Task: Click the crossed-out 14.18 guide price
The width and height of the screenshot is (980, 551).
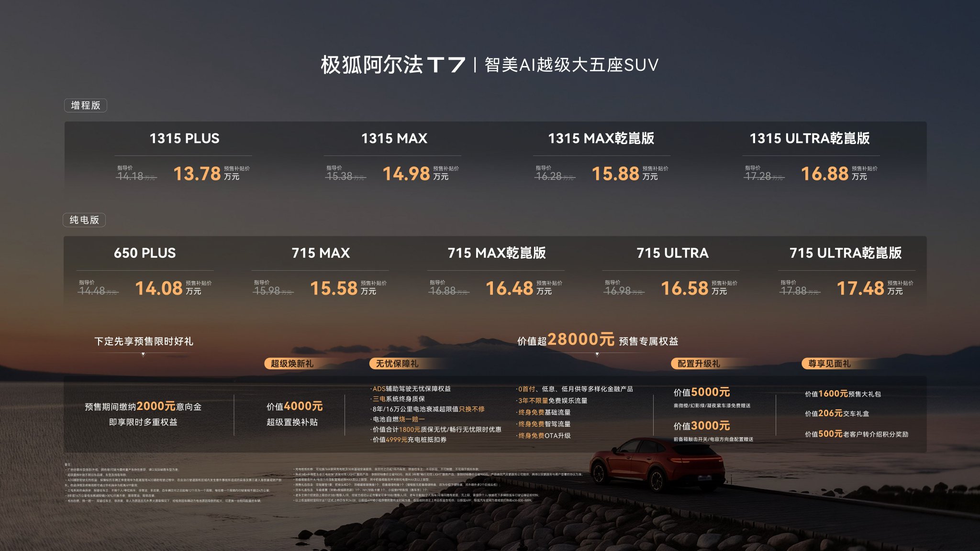Action: pyautogui.click(x=136, y=176)
